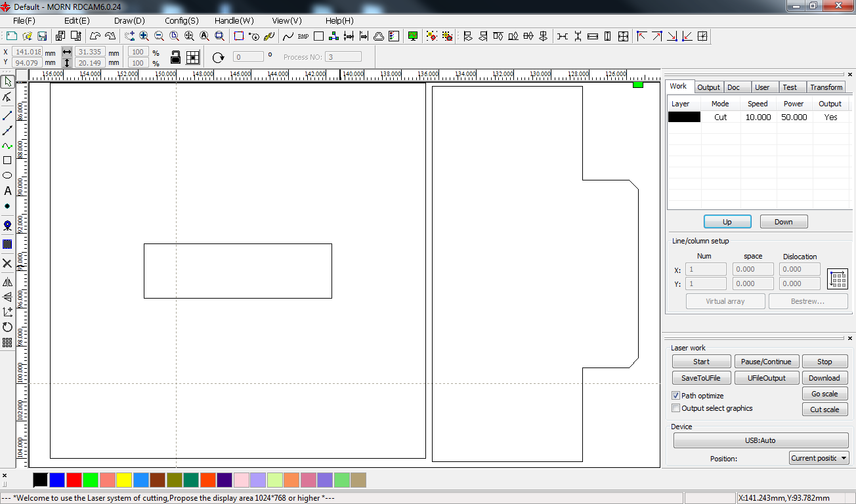Undo the last action
Image resolution: width=856 pixels, height=504 pixels.
(95, 36)
